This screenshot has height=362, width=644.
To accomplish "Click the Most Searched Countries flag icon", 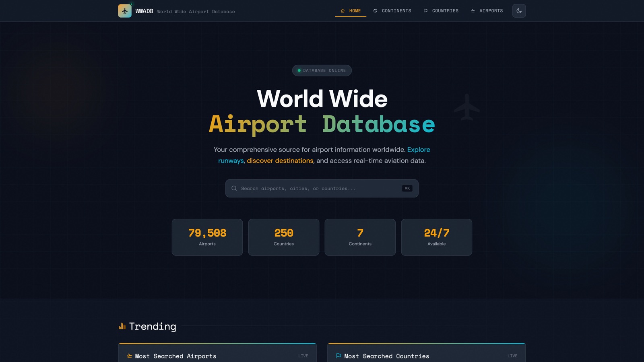I will pyautogui.click(x=339, y=356).
